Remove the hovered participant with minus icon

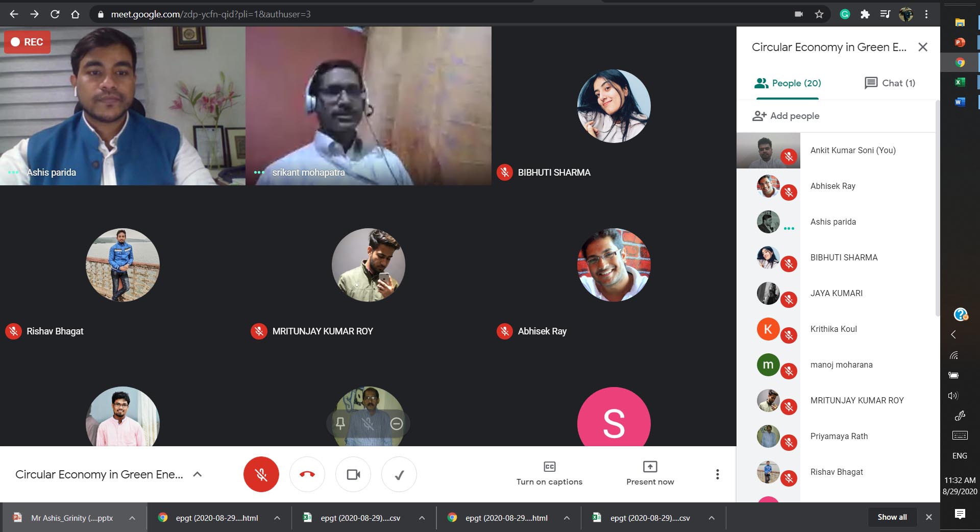[397, 423]
